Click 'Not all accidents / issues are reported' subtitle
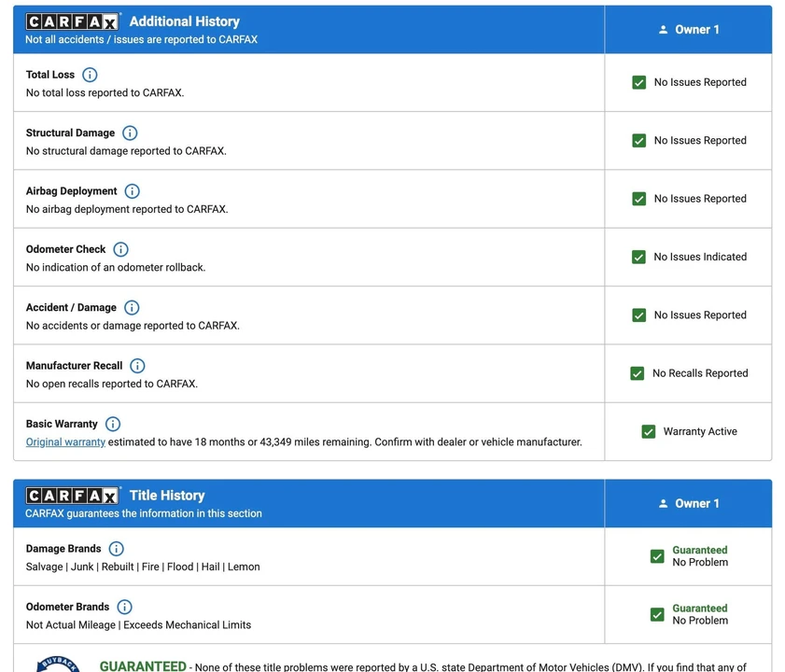 tap(142, 39)
